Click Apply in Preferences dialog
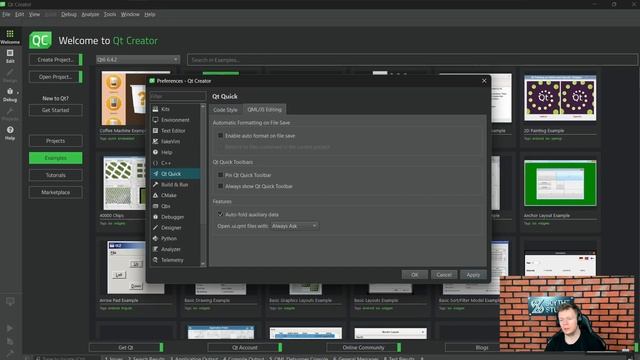Screen dimensions: 640x360 [x=473, y=275]
